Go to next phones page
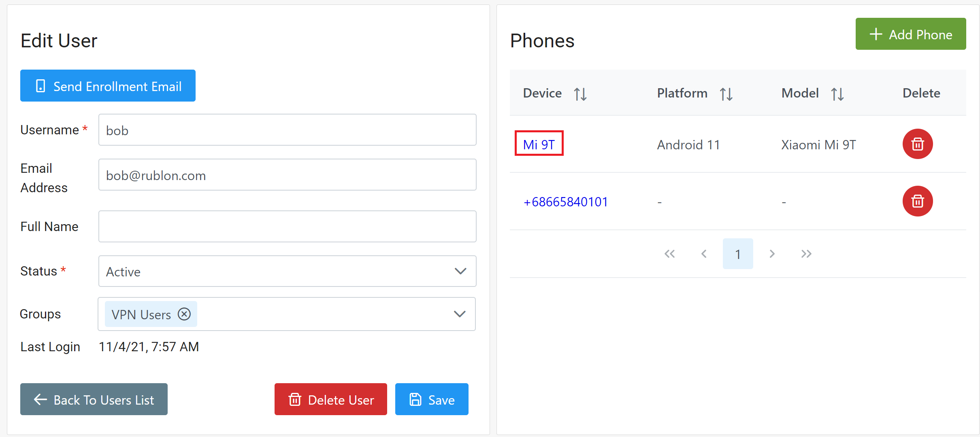The width and height of the screenshot is (980, 437). pyautogui.click(x=772, y=254)
